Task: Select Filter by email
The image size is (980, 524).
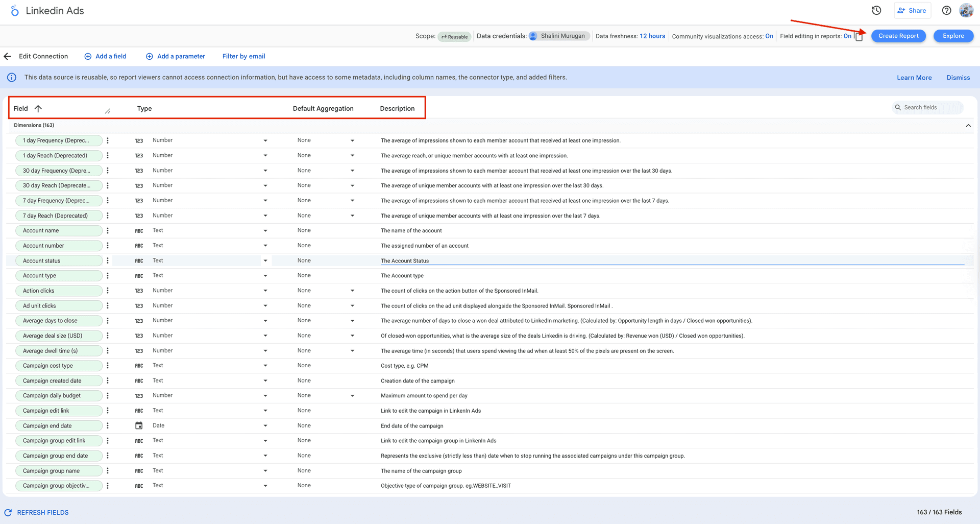Action: [x=243, y=56]
